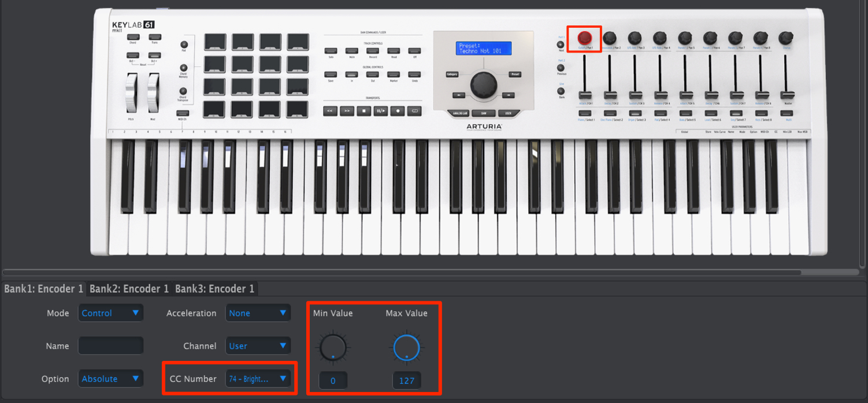Click the Off track control button
The width and height of the screenshot is (868, 403).
point(414,51)
